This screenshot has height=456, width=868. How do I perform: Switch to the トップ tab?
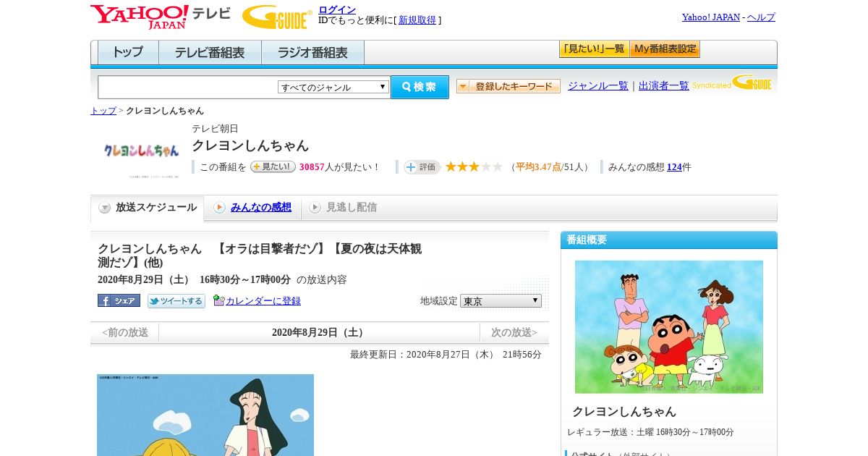128,53
